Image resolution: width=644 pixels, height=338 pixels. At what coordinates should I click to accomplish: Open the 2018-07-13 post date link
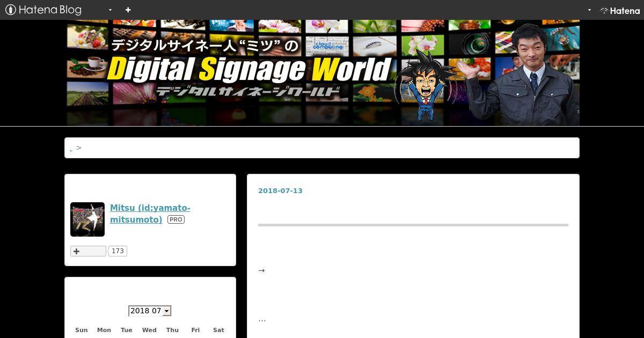tap(280, 190)
